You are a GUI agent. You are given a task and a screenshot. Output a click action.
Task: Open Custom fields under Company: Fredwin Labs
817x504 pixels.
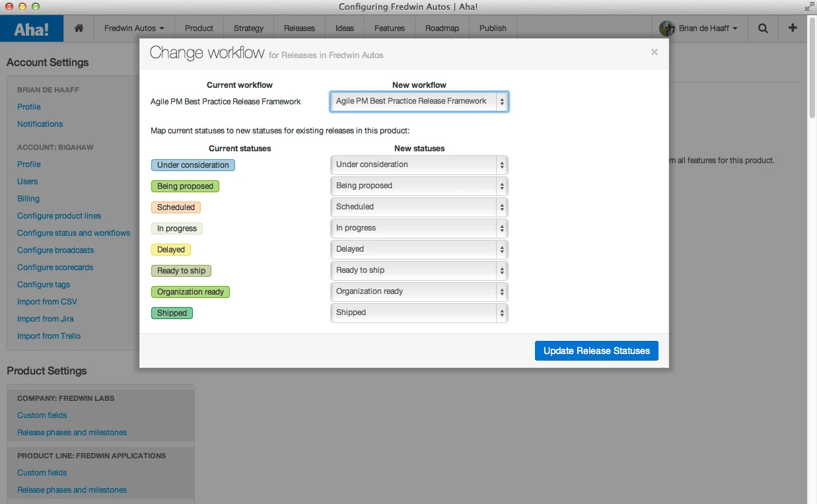point(42,415)
